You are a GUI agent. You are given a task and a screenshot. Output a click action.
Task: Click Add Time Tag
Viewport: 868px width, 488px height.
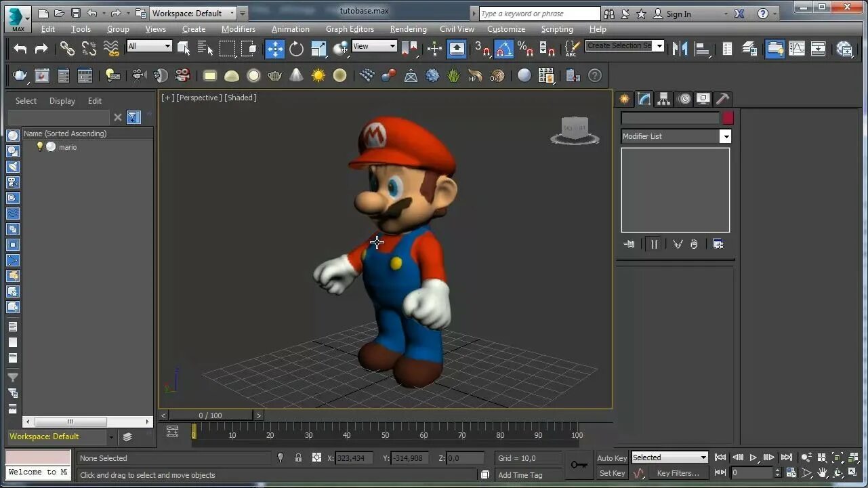pyautogui.click(x=520, y=475)
